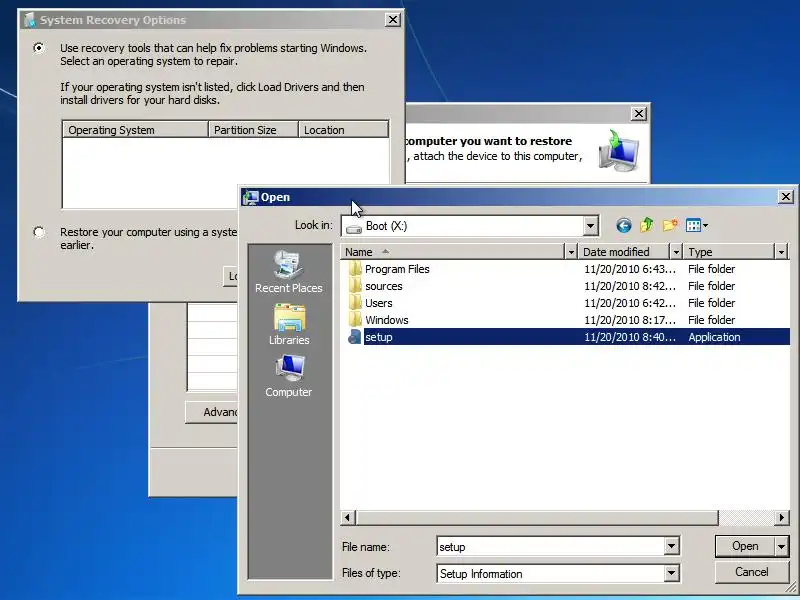Select the 'Program Files' folder name
This screenshot has width=800, height=600.
[397, 269]
